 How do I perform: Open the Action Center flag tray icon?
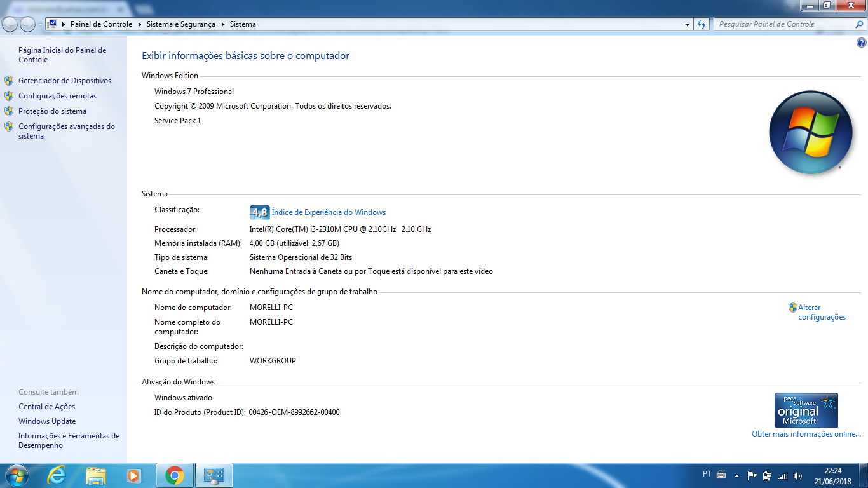point(752,475)
